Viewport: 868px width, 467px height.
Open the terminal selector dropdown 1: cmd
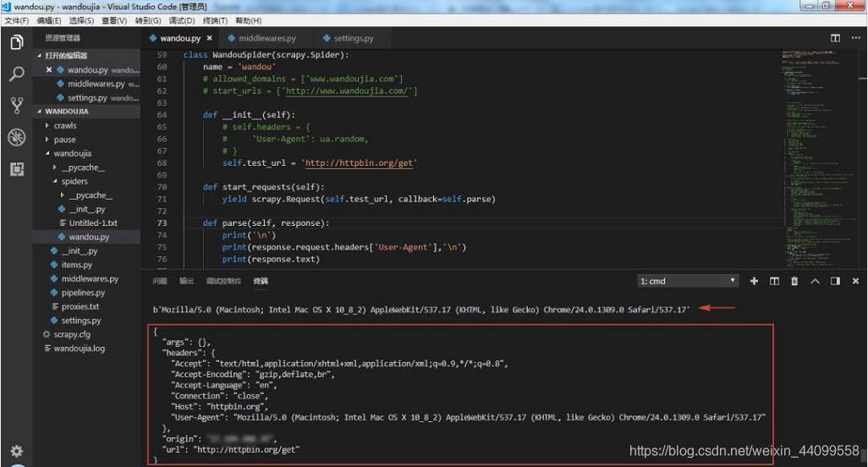(x=688, y=281)
